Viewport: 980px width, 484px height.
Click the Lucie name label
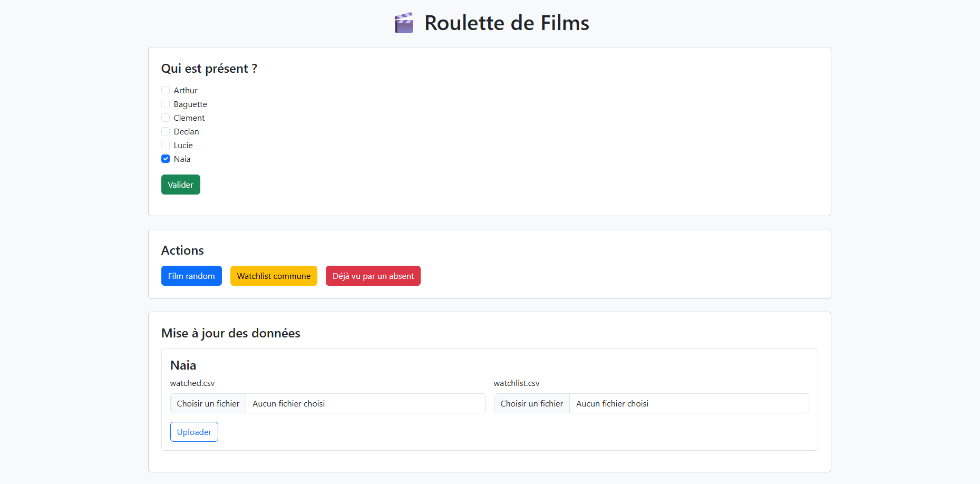pyautogui.click(x=183, y=145)
